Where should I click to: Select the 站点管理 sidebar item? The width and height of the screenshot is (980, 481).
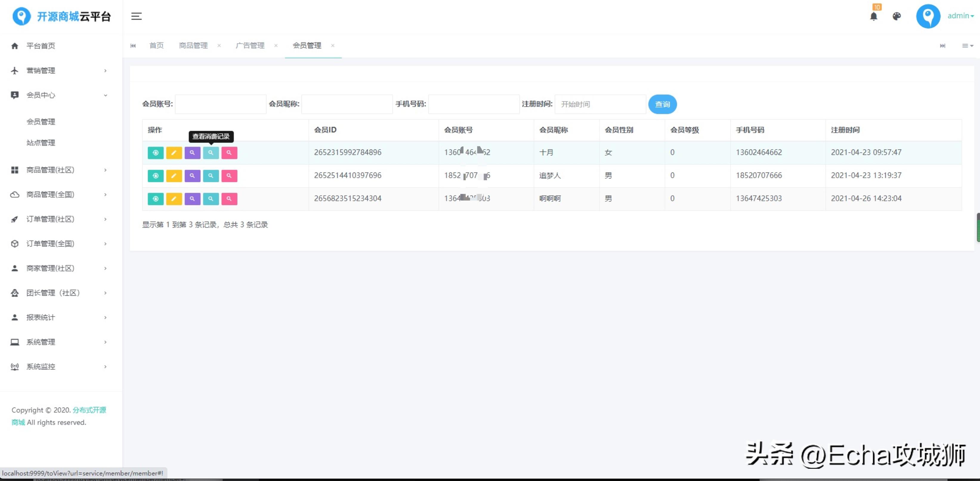40,143
